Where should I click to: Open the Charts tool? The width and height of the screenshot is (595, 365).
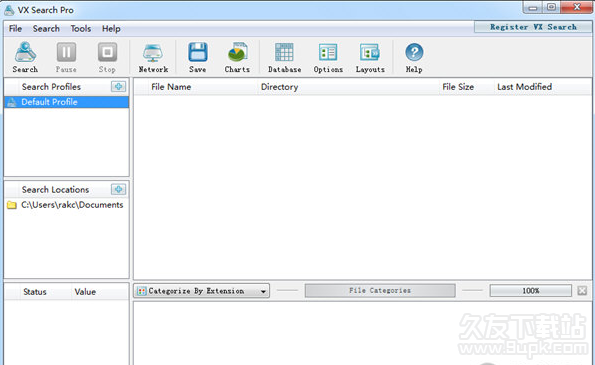coord(237,57)
